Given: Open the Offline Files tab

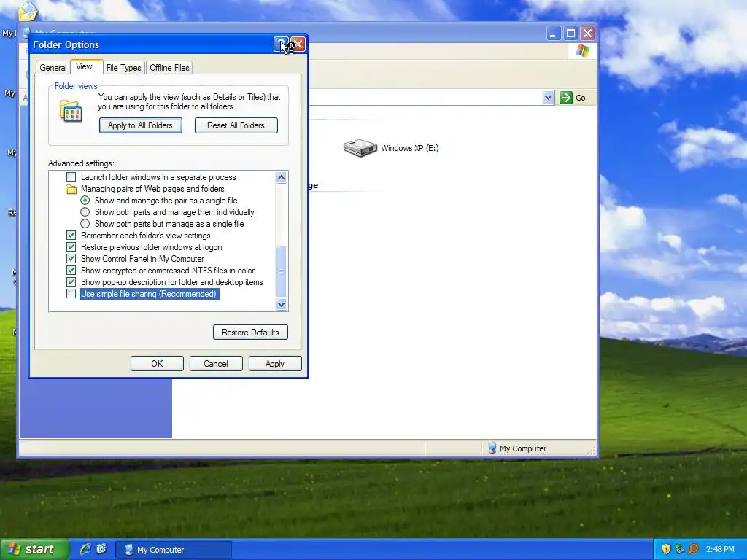Looking at the screenshot, I should (169, 68).
